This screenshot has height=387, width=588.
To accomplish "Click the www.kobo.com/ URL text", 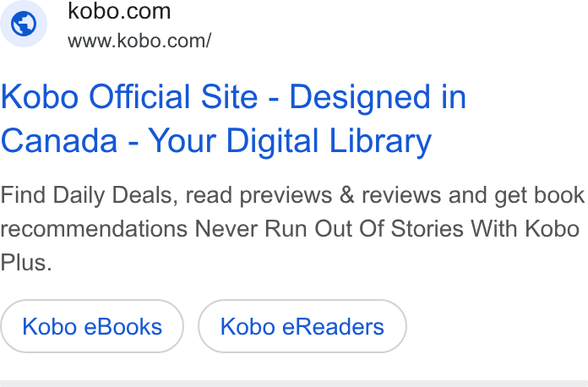I will [139, 41].
